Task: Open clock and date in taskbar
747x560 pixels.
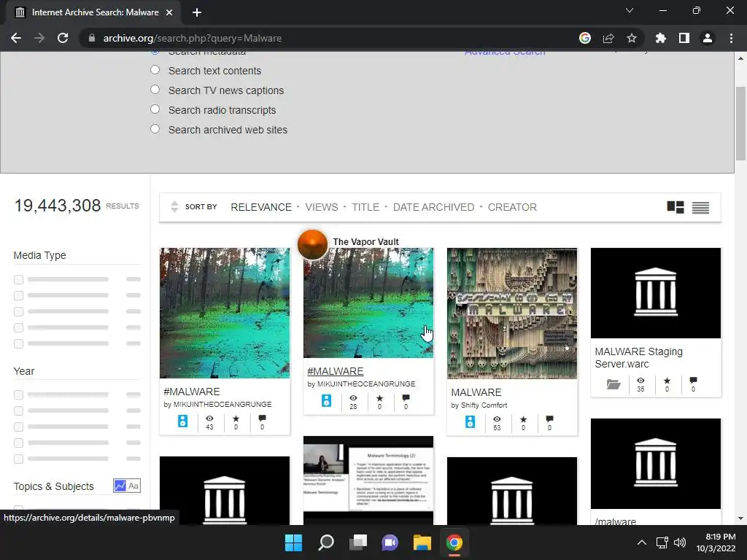Action: [x=716, y=542]
